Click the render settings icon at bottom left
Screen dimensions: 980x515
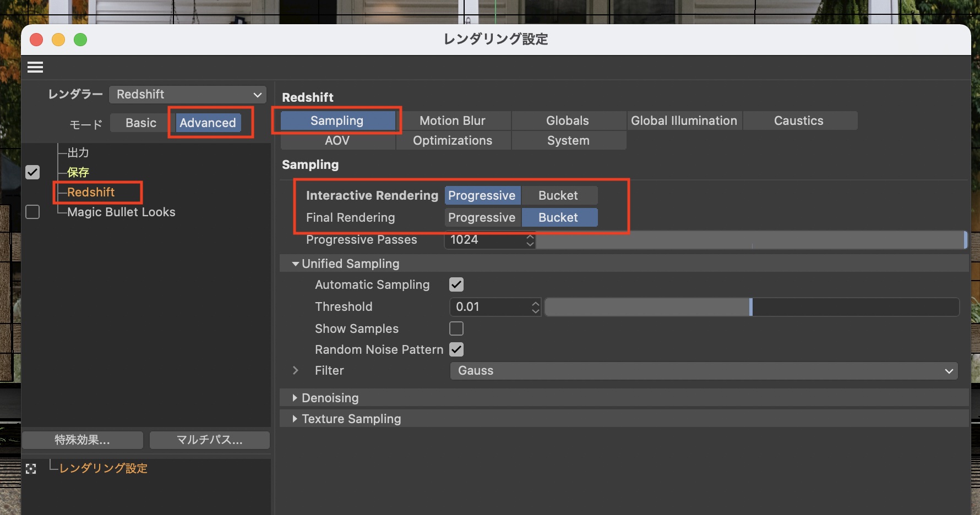point(31,469)
